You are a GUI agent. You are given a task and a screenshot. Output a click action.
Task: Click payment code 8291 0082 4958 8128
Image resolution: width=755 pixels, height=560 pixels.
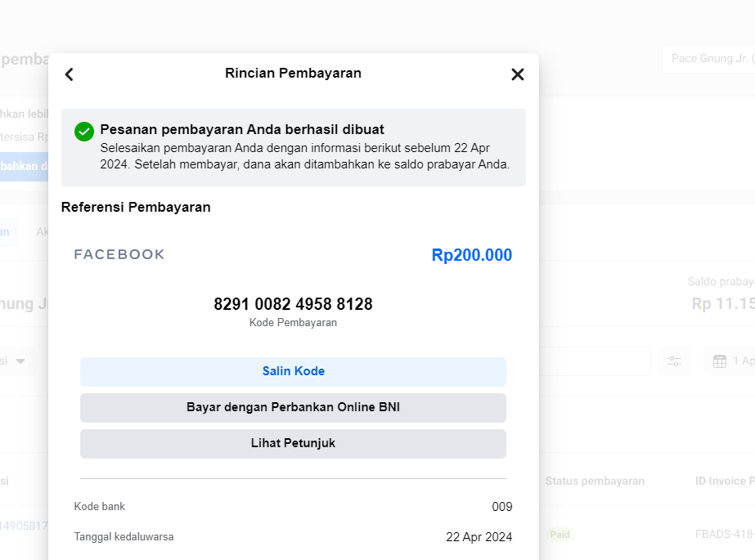293,304
